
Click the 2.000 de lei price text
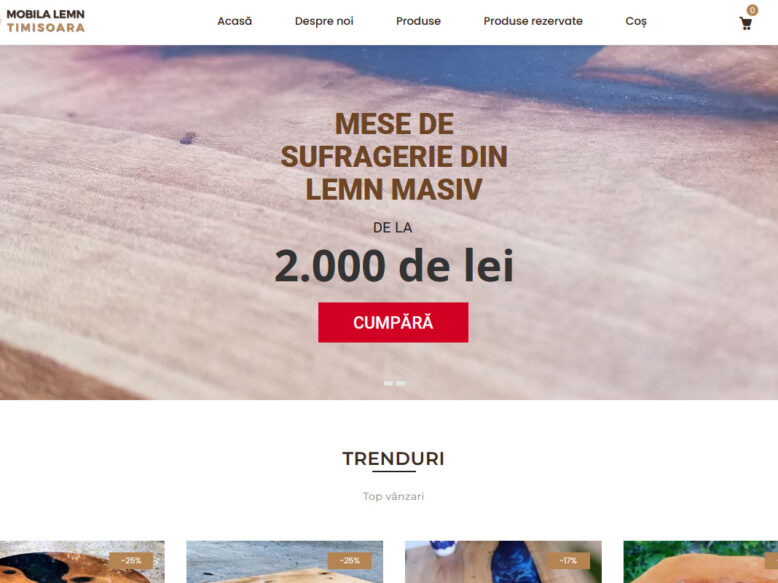(394, 266)
